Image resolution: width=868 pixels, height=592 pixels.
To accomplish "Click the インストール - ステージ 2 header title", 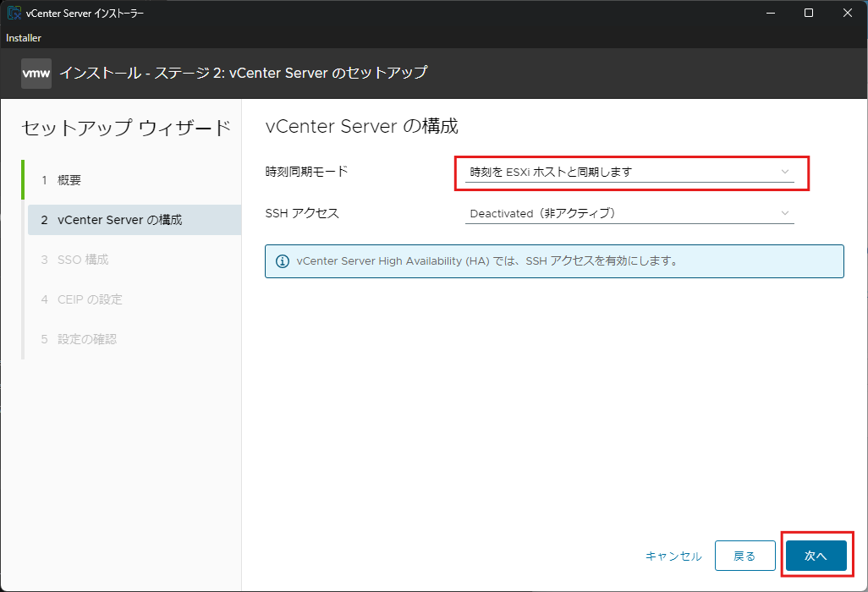I will (x=243, y=73).
